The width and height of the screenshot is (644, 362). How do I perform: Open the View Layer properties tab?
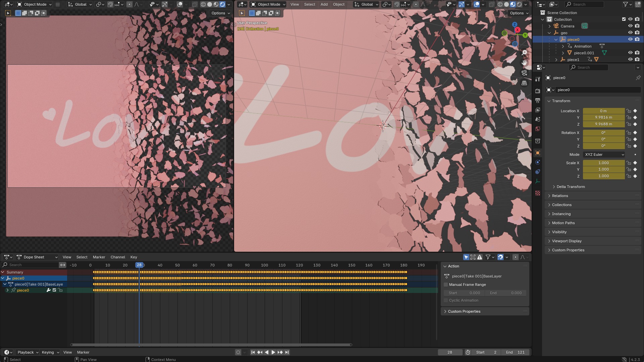tap(538, 110)
